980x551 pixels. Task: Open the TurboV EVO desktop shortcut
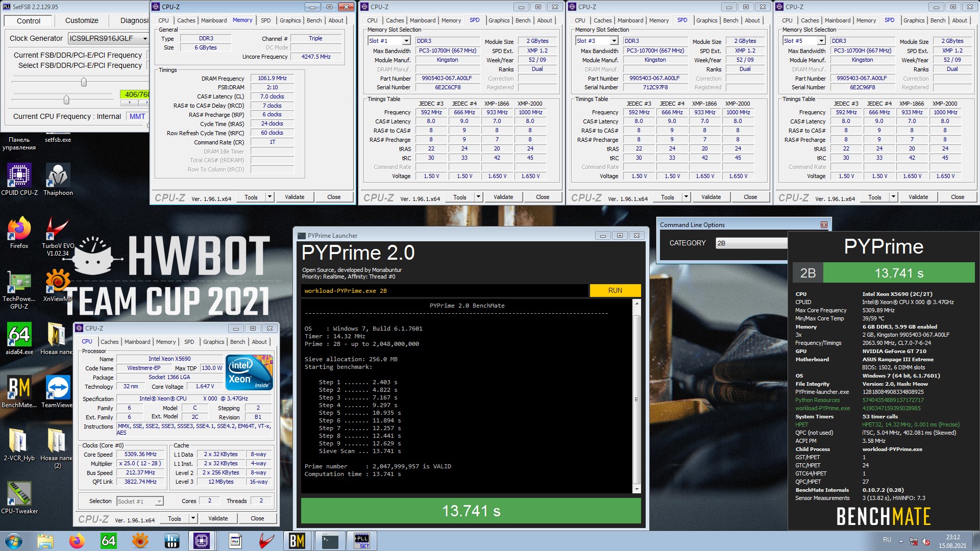click(58, 236)
